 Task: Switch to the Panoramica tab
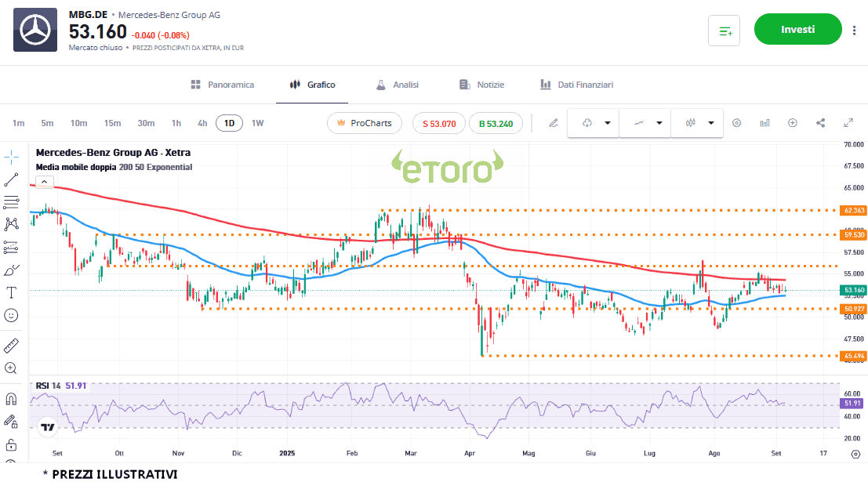click(223, 85)
